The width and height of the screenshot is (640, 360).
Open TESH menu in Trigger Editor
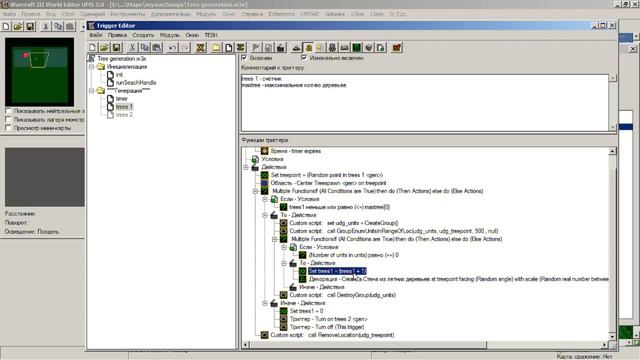pos(211,35)
